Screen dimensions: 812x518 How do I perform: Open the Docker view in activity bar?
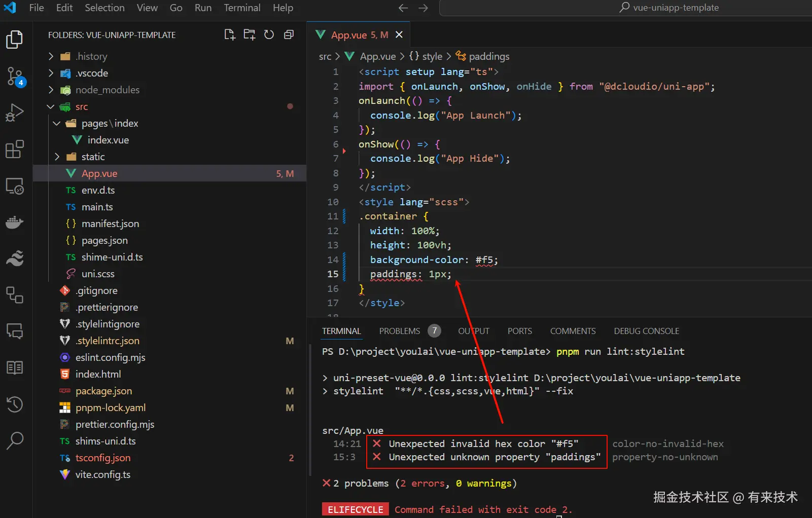click(x=15, y=223)
